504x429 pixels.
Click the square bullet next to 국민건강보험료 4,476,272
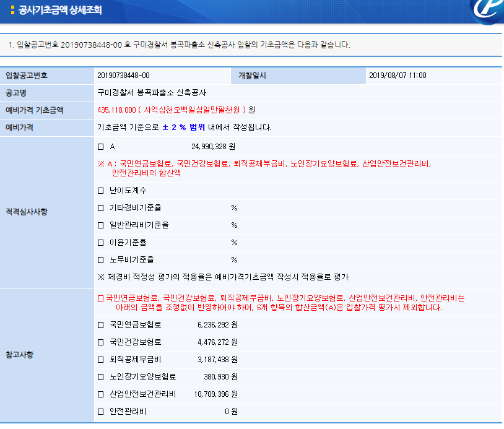[100, 342]
